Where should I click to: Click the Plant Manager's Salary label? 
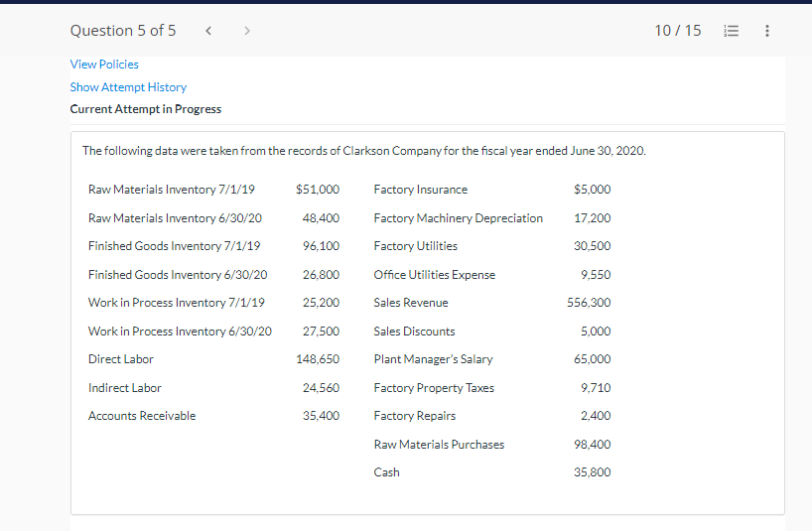pyautogui.click(x=433, y=359)
